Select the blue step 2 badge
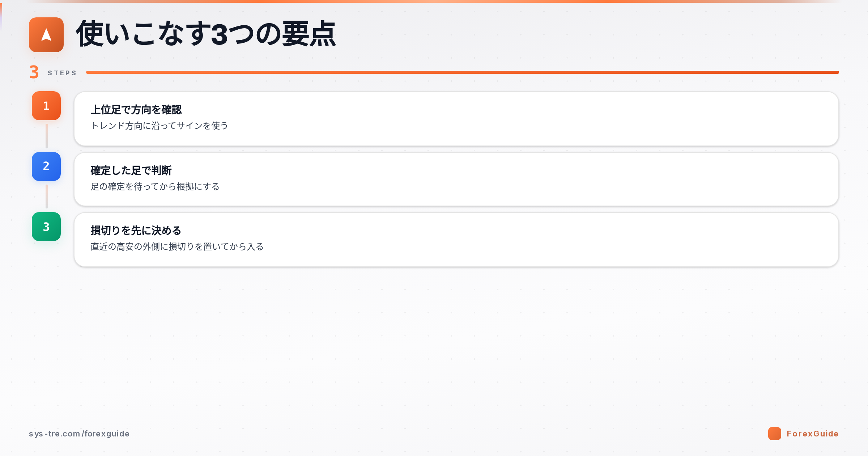 [46, 166]
